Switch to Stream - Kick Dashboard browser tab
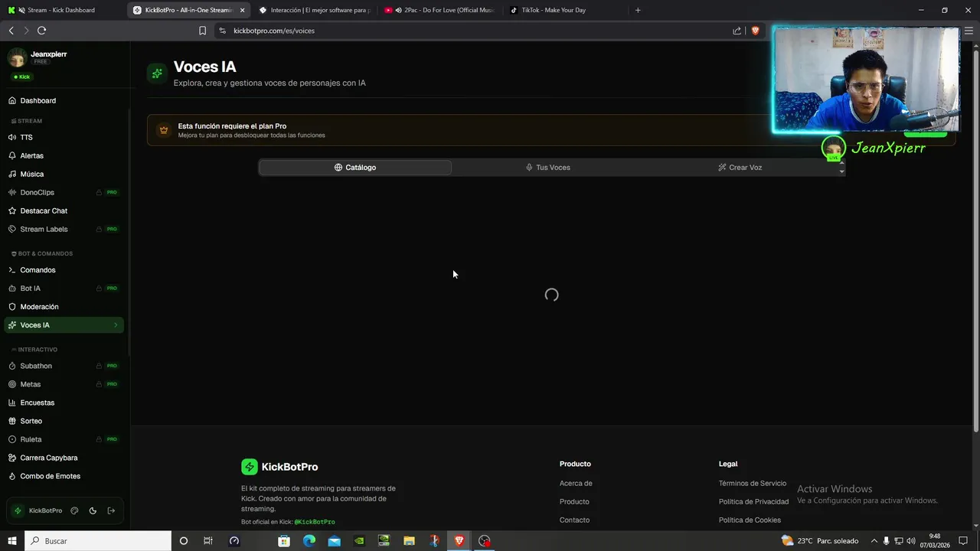Image resolution: width=980 pixels, height=551 pixels. [62, 10]
